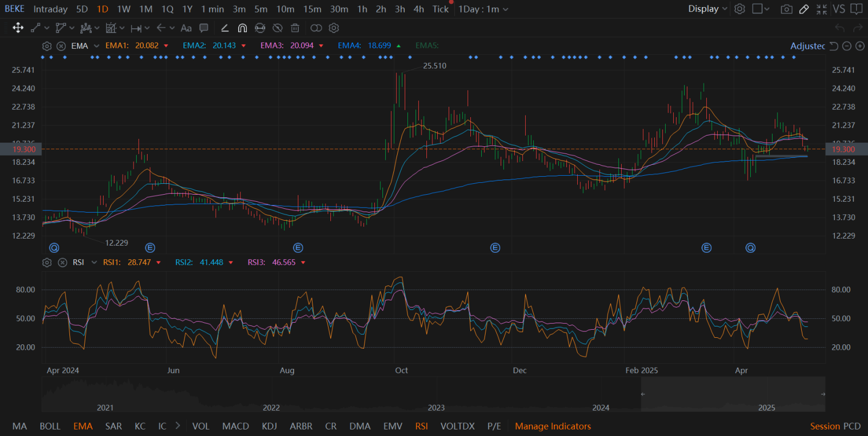
Task: Click the earnings E marker near Aug
Action: pos(298,248)
